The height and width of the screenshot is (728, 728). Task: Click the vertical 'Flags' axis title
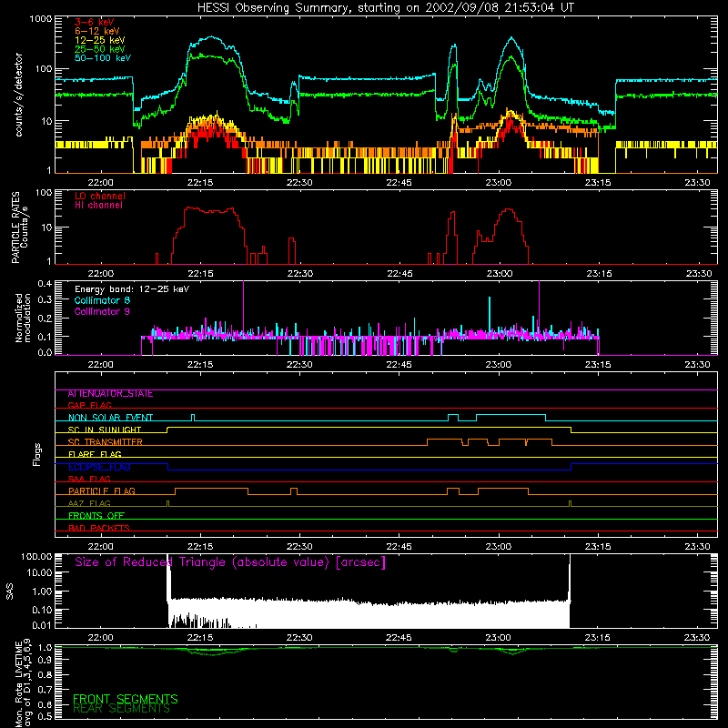[x=36, y=454]
